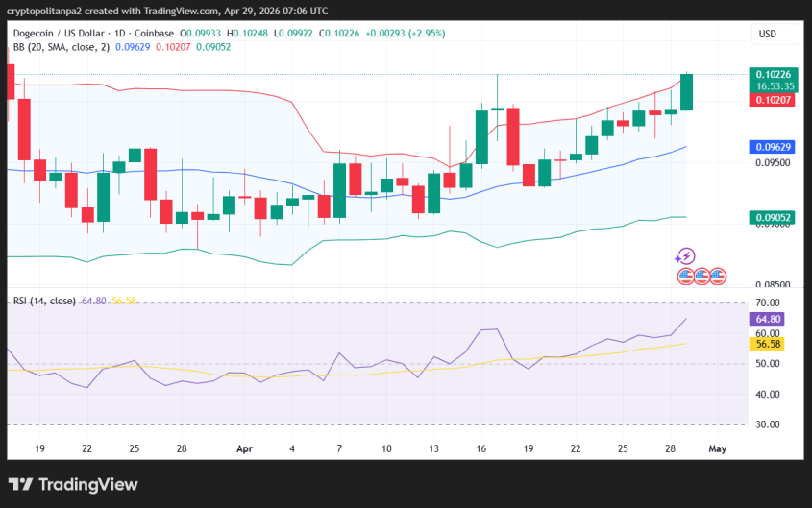Select the RSI (14, close) indicator legend
812x508 pixels.
click(43, 301)
